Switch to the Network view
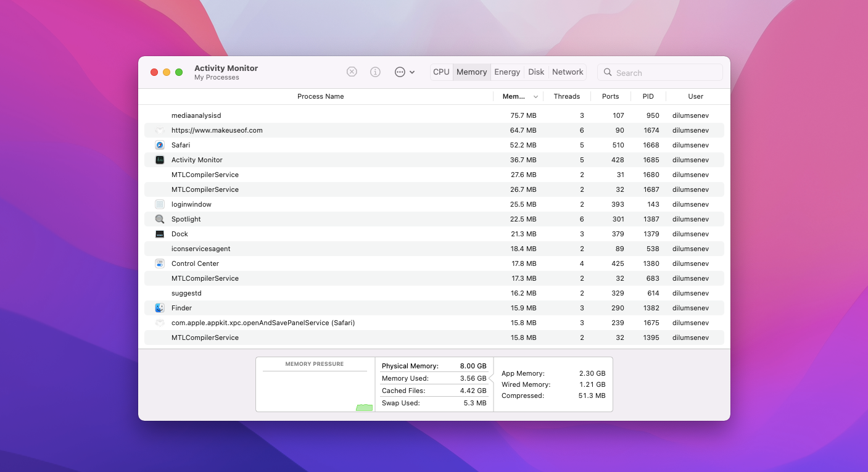This screenshot has width=868, height=472. pos(567,72)
